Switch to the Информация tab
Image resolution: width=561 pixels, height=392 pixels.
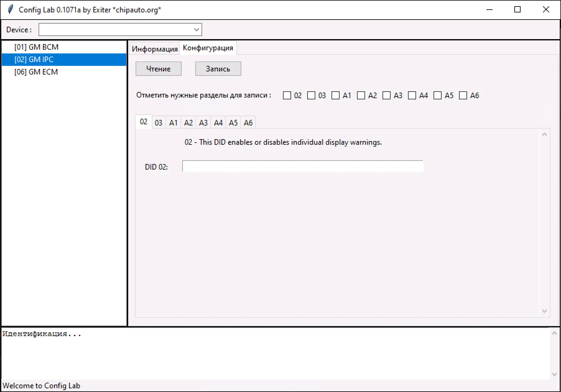155,49
